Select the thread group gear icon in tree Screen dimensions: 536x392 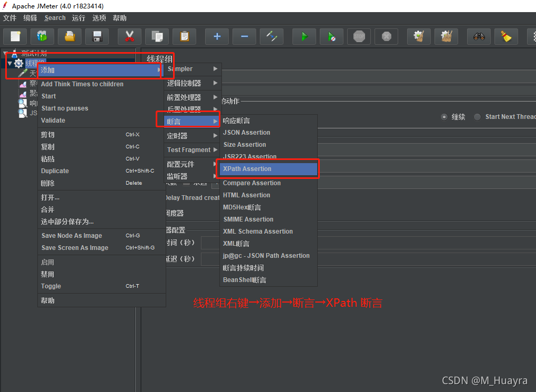tap(19, 63)
